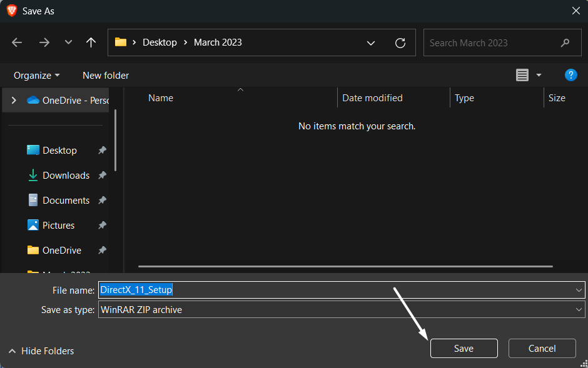The width and height of the screenshot is (588, 368).
Task: Open the help question mark icon
Action: click(x=570, y=75)
